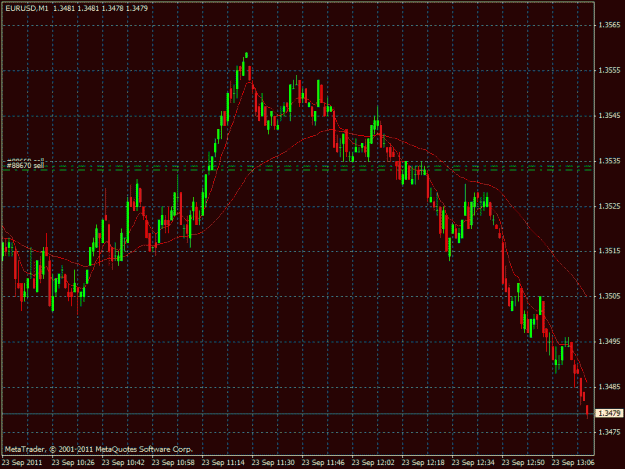The image size is (625, 469).
Task: Click the 23 Sep 12:34 time label
Action: (473, 463)
